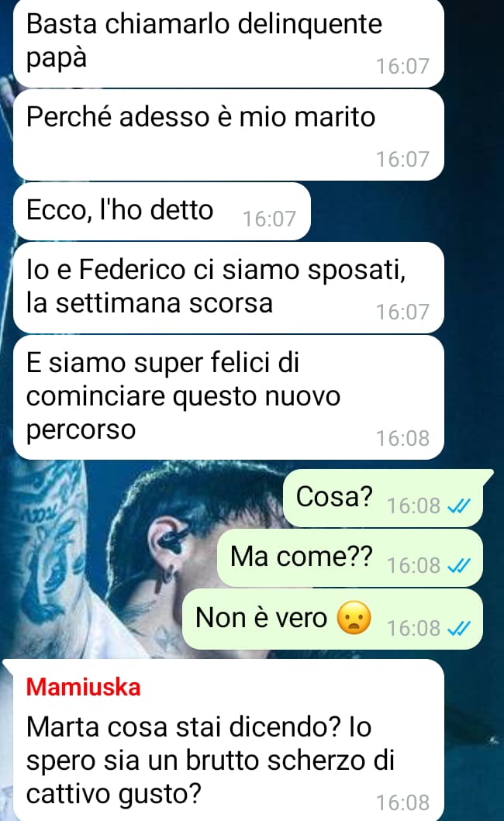Tap the 16:08 timestamp on "percorso" message
The width and height of the screenshot is (504, 821).
coord(402,438)
